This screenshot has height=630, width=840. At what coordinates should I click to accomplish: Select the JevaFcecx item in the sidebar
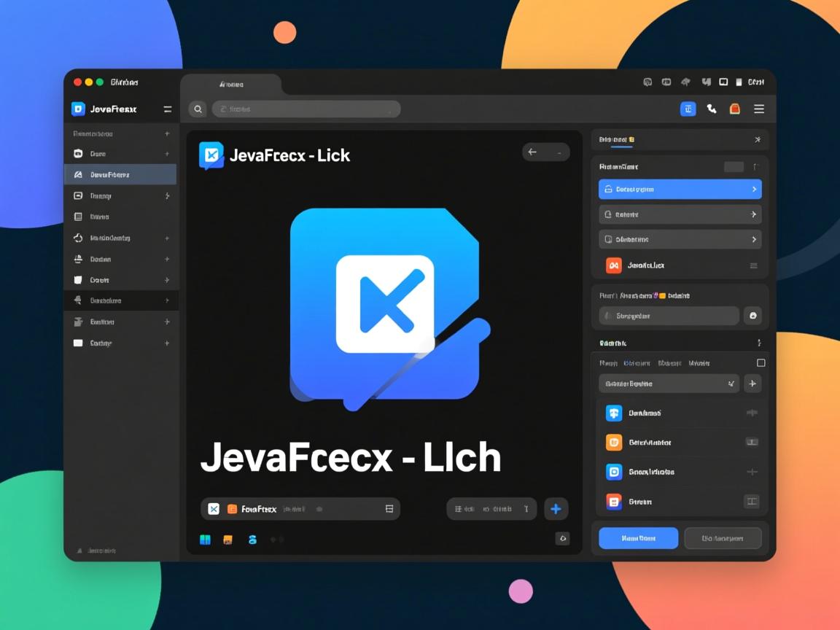tap(121, 174)
